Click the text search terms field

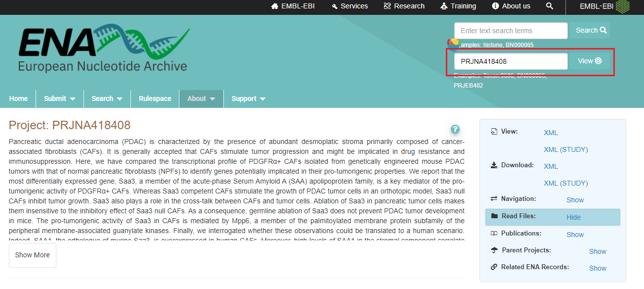click(x=511, y=31)
